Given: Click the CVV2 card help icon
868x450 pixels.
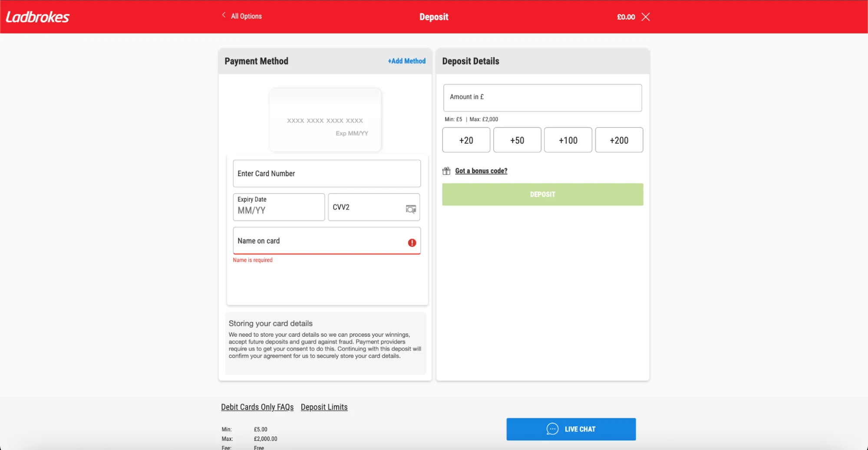Looking at the screenshot, I should tap(411, 209).
